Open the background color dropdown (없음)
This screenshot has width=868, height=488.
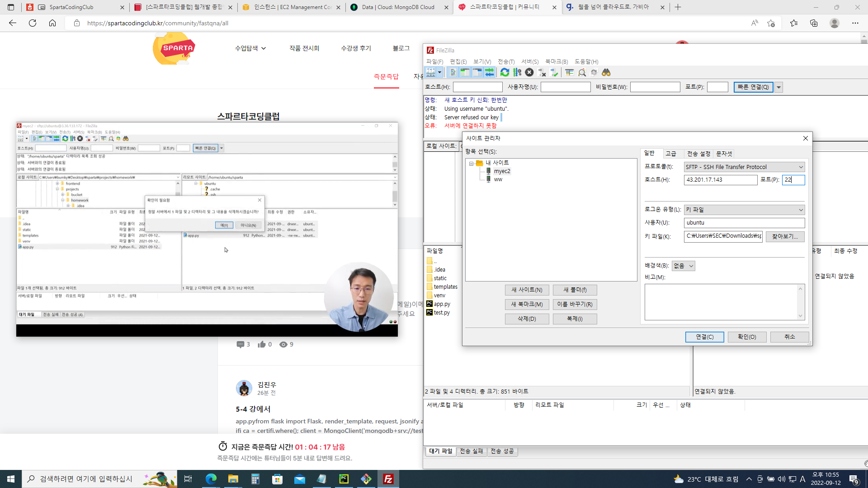click(x=683, y=266)
